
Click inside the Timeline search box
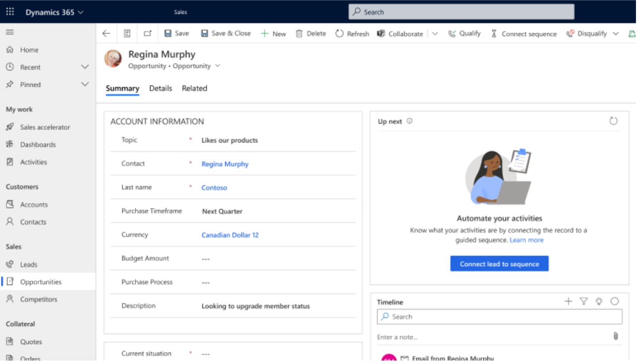point(497,316)
